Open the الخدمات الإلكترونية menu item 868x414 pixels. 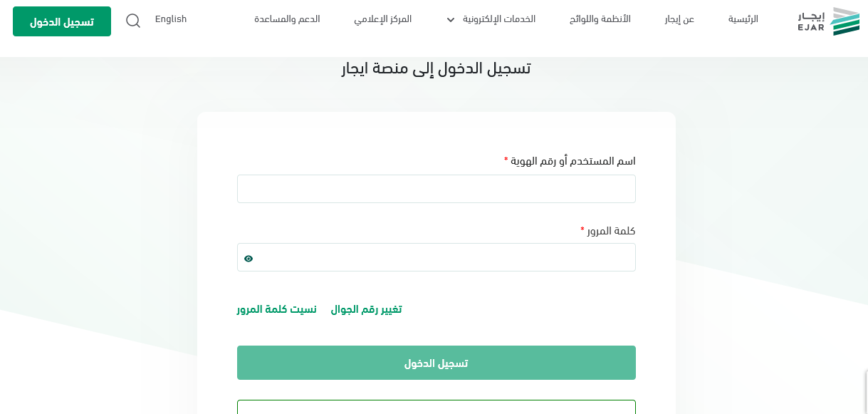pyautogui.click(x=499, y=19)
